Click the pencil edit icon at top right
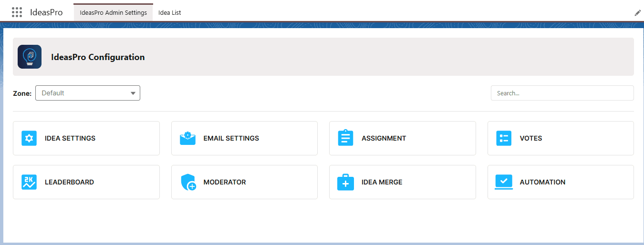 [637, 13]
